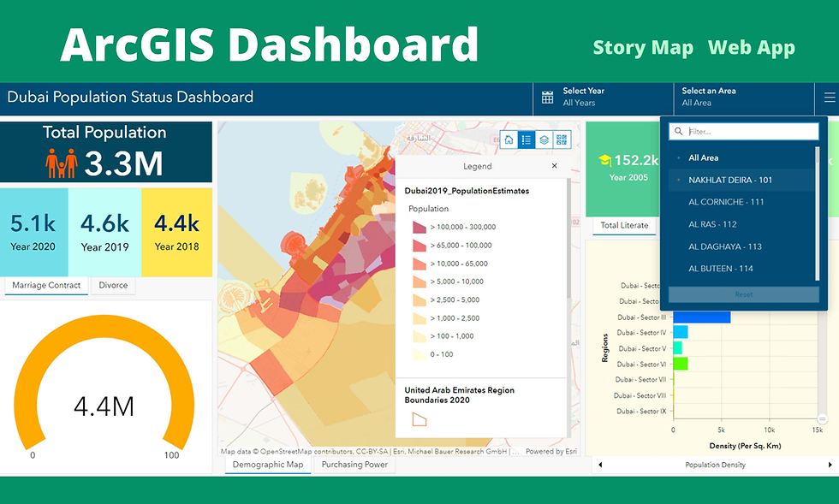Click the Dubai Population Status Dashboard title
Screen dimensions: 839x504
pos(130,97)
